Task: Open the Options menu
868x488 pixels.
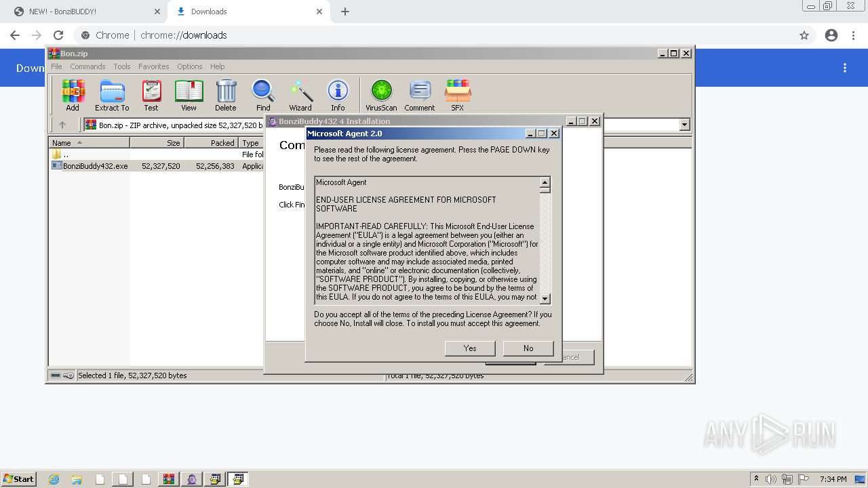Action: [x=190, y=66]
